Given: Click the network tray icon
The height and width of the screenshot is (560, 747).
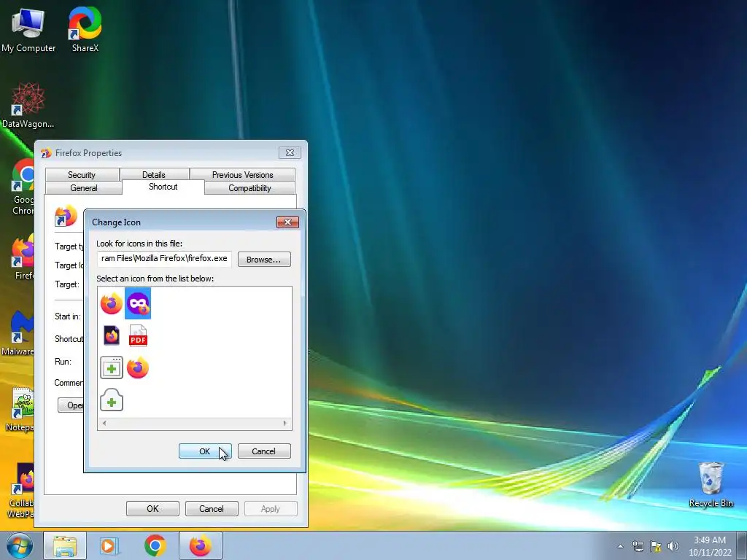Looking at the screenshot, I should click(x=638, y=546).
